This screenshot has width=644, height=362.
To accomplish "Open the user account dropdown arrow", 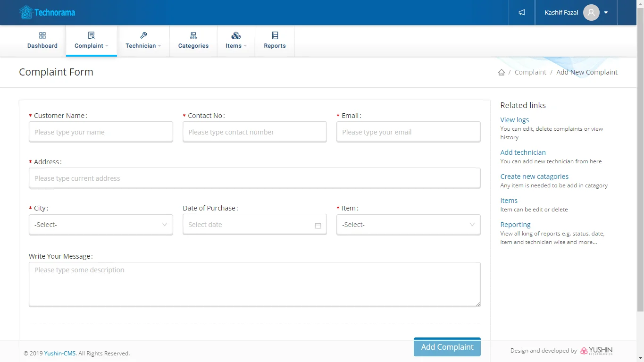I will coord(606,13).
